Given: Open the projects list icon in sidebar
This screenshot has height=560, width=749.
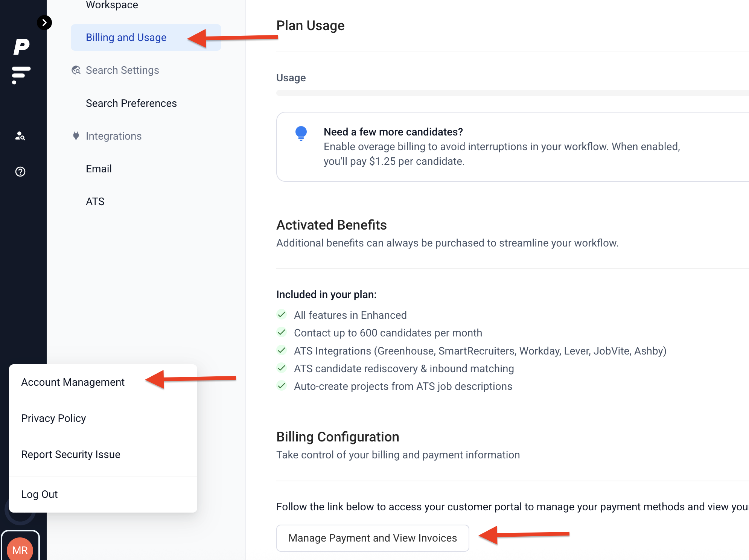Looking at the screenshot, I should (21, 75).
